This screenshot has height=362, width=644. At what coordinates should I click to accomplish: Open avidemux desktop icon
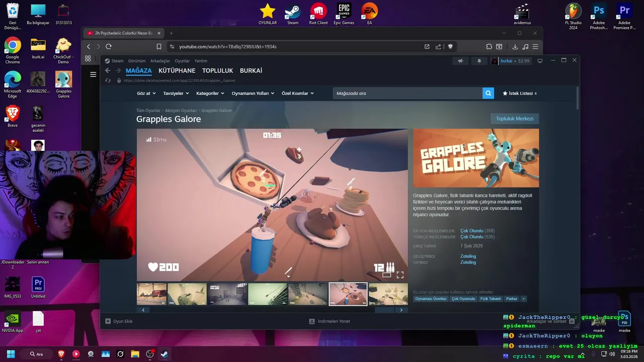[x=522, y=14]
